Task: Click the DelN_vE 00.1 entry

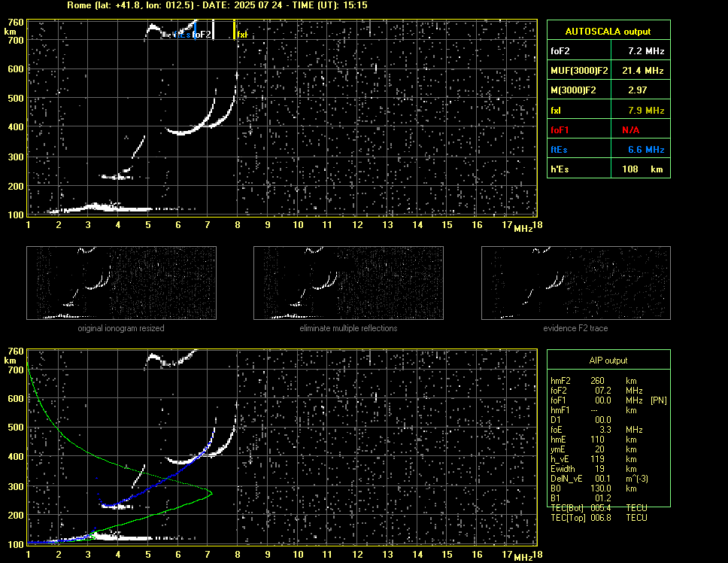Action: [x=599, y=479]
